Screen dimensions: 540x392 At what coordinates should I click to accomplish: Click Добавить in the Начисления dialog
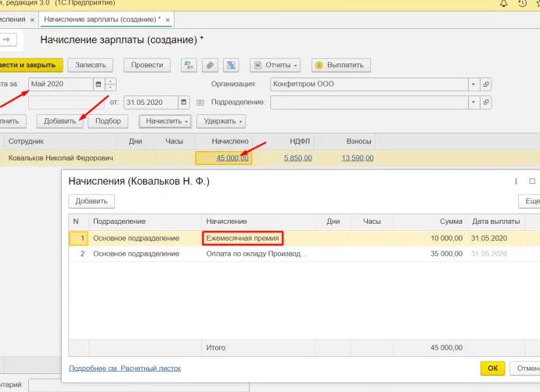point(92,201)
